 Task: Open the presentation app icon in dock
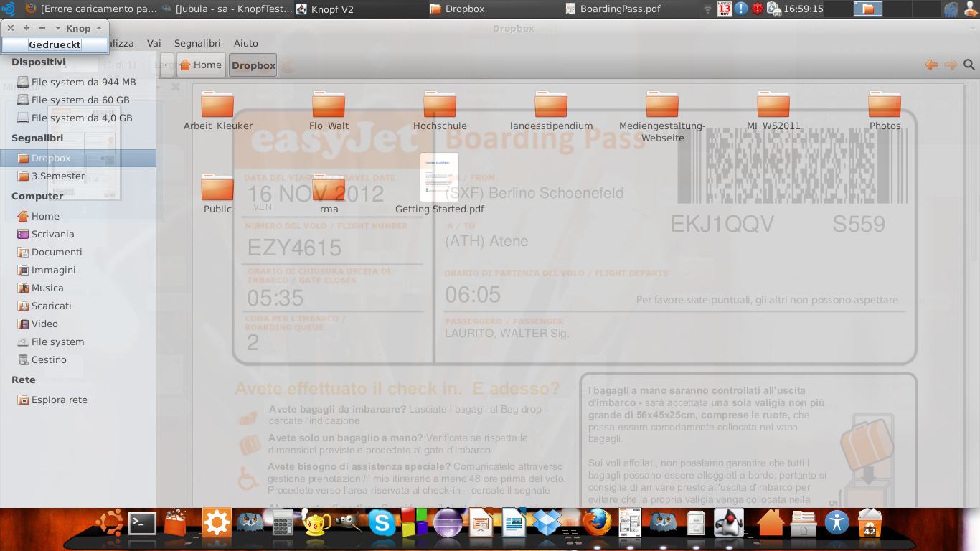pos(481,523)
